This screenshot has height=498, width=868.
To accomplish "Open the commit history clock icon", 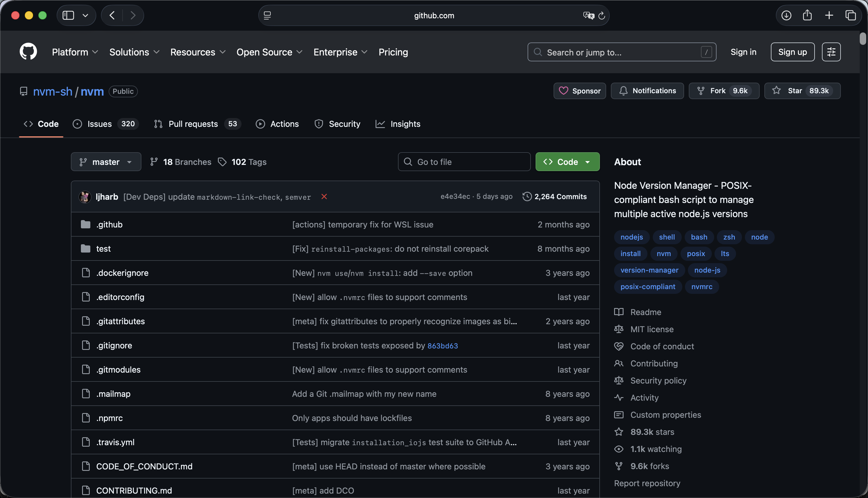I will click(527, 197).
